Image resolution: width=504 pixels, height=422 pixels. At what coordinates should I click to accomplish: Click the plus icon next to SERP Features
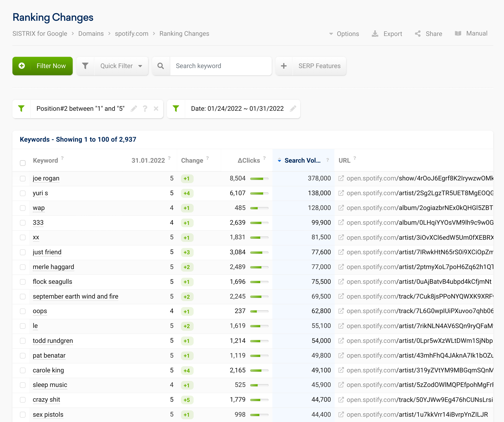284,66
